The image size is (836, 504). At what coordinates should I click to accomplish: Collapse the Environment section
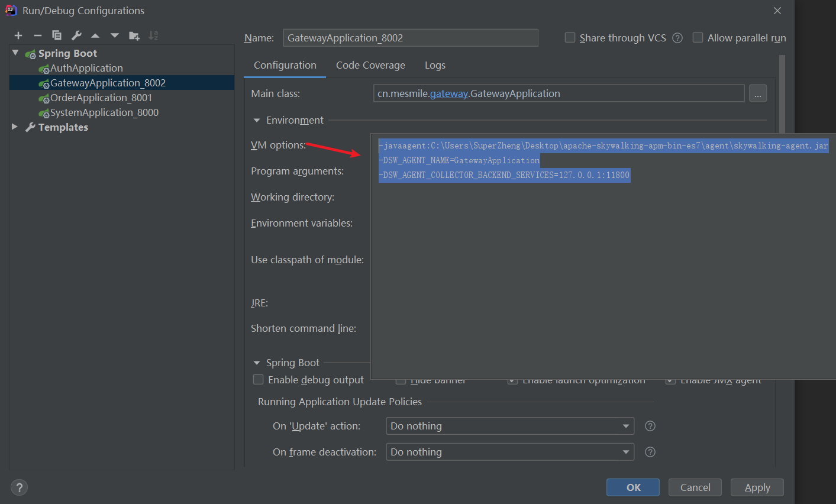257,120
